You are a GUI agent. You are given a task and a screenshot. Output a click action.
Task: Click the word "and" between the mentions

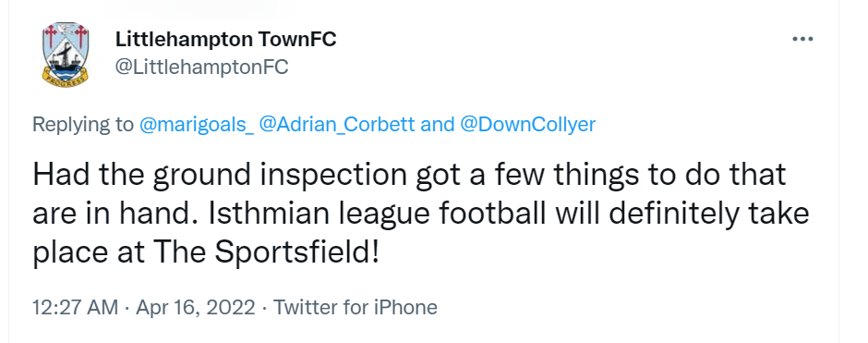click(x=438, y=124)
